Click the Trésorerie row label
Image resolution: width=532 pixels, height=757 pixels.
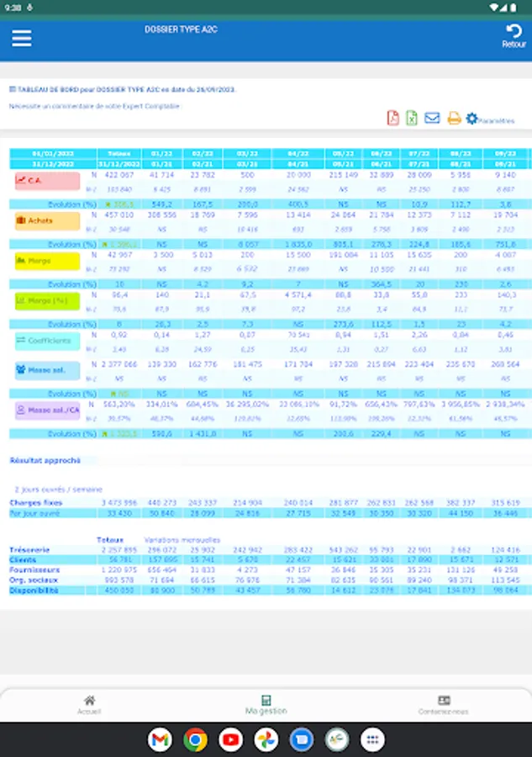click(x=29, y=550)
